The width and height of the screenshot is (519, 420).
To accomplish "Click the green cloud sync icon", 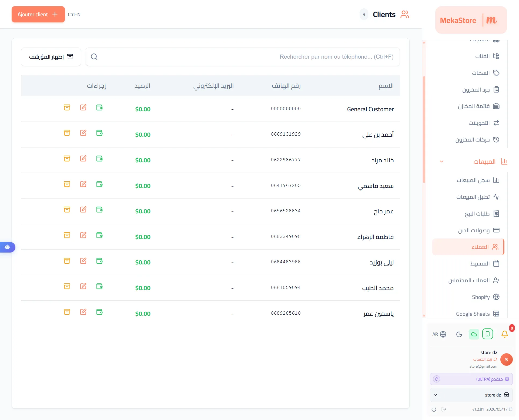I will pyautogui.click(x=474, y=334).
